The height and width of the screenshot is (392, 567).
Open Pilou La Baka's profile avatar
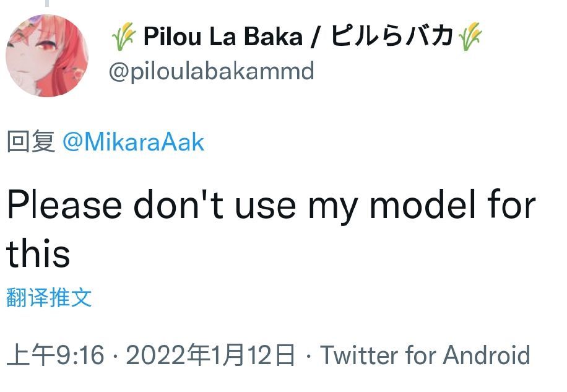click(x=47, y=56)
